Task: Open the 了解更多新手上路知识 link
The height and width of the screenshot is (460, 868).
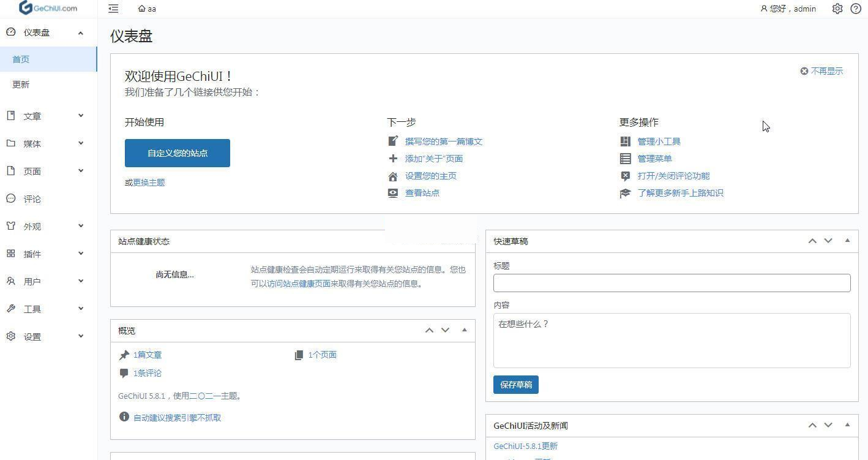Action: tap(681, 193)
